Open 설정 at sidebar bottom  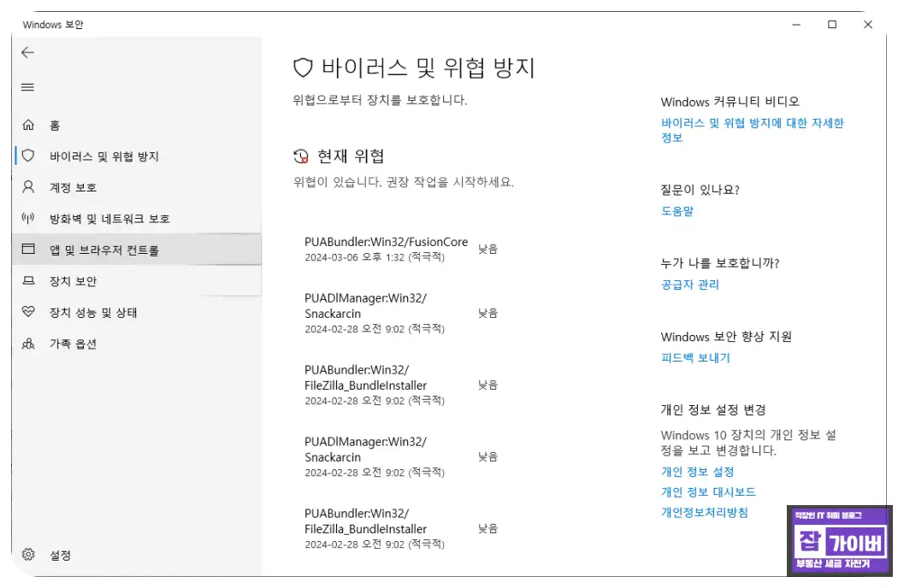coord(136,555)
